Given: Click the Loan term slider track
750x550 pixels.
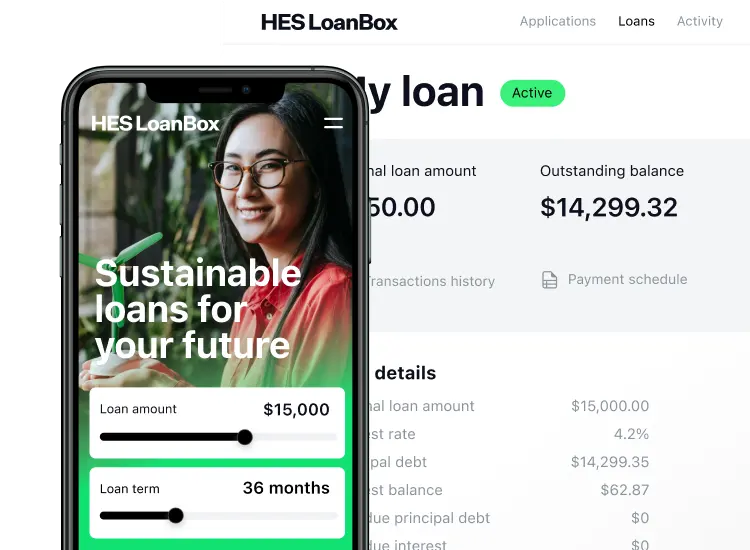Looking at the screenshot, I should [x=218, y=516].
